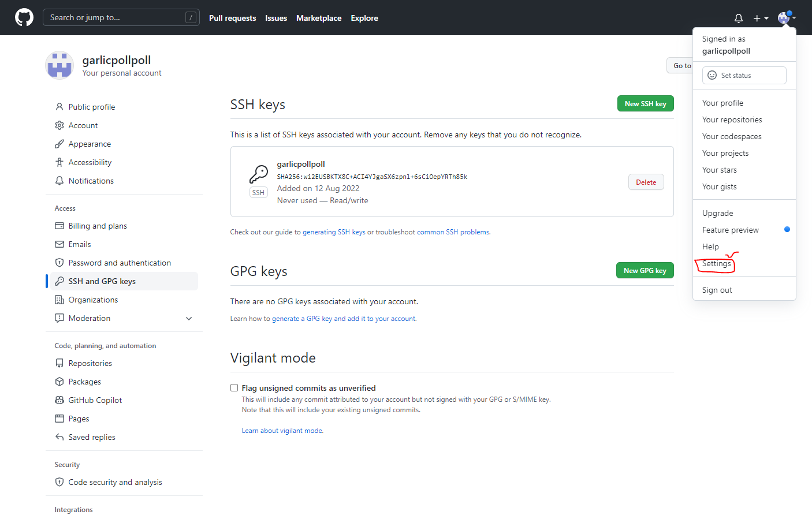Open Marketplace in the top navigation
This screenshot has width=812, height=519.
click(319, 18)
